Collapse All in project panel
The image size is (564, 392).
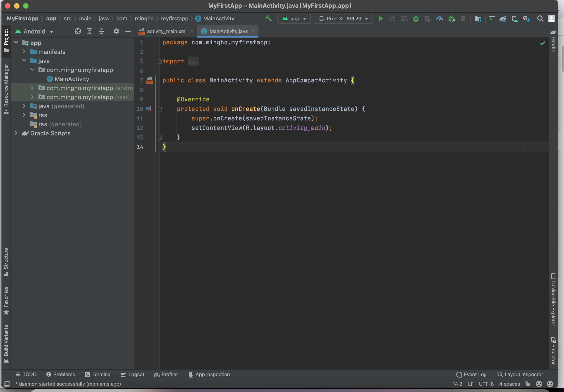101,31
